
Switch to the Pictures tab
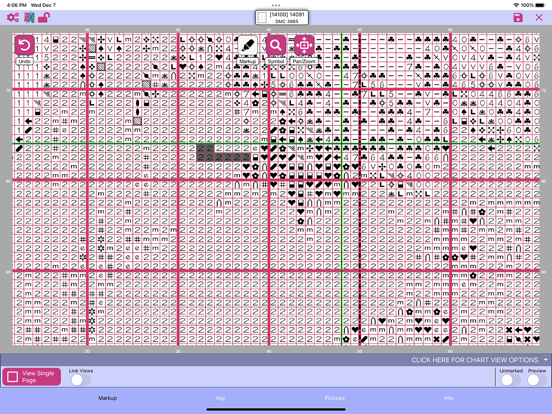334,398
